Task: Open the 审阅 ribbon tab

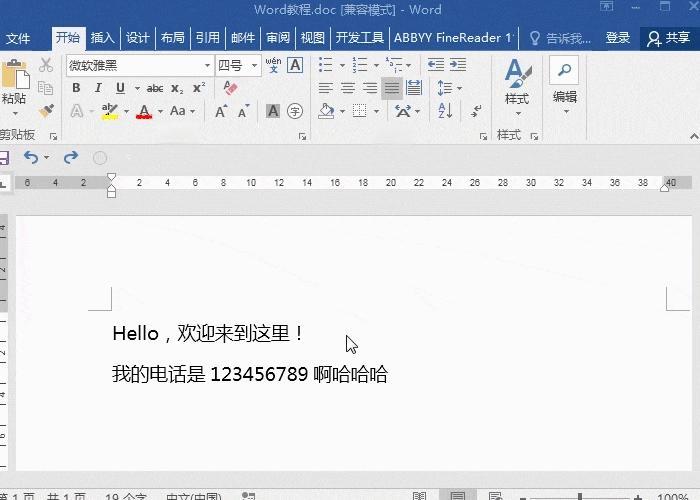Action: (278, 38)
